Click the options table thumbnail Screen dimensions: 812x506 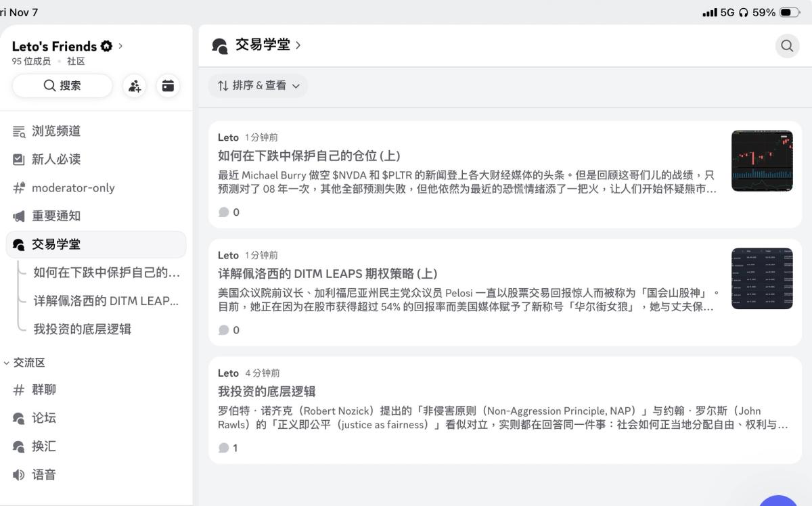tap(762, 279)
